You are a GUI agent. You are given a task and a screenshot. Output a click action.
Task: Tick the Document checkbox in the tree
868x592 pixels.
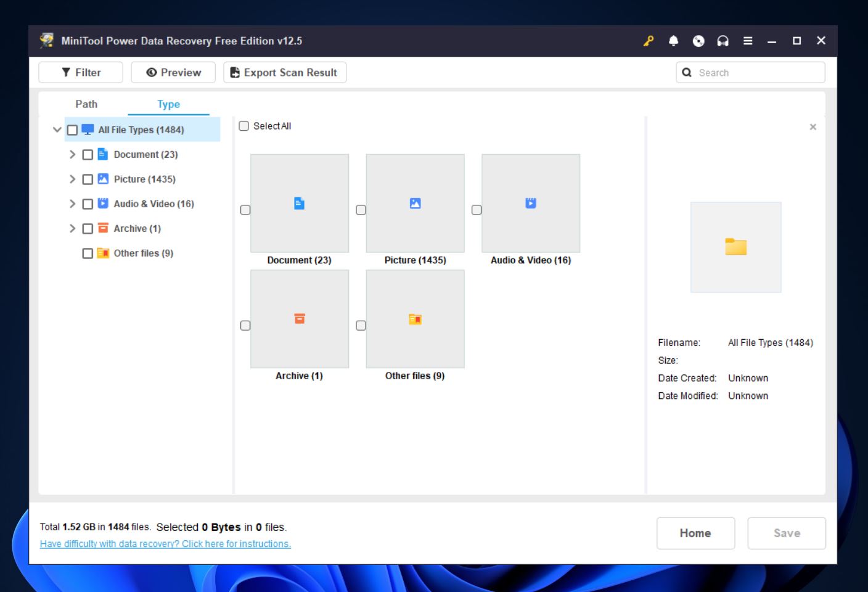pyautogui.click(x=88, y=155)
